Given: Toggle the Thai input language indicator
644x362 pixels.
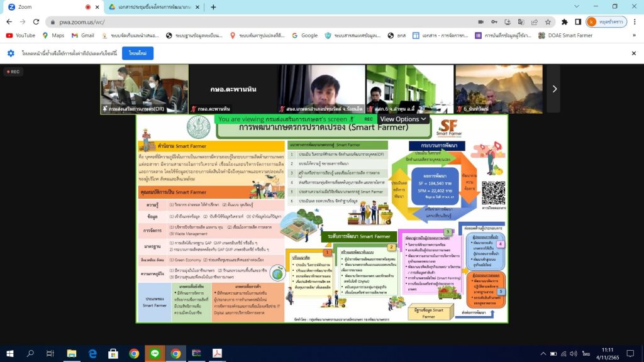Looking at the screenshot, I should (x=586, y=353).
